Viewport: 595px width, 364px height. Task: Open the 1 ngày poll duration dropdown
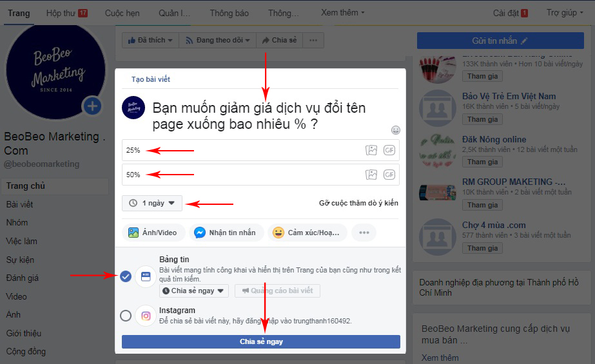click(151, 203)
